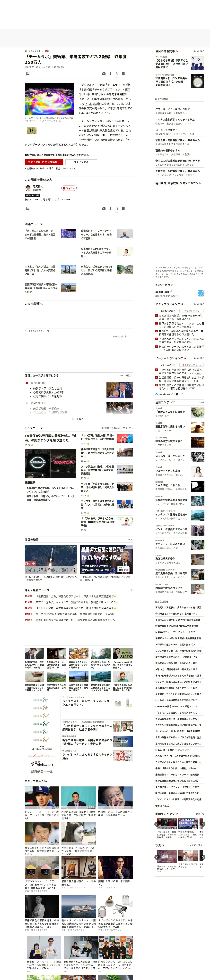Click red arrow next to 注目の連載記事
Image resolution: width=210 pixels, height=980 pixels.
[177, 51]
